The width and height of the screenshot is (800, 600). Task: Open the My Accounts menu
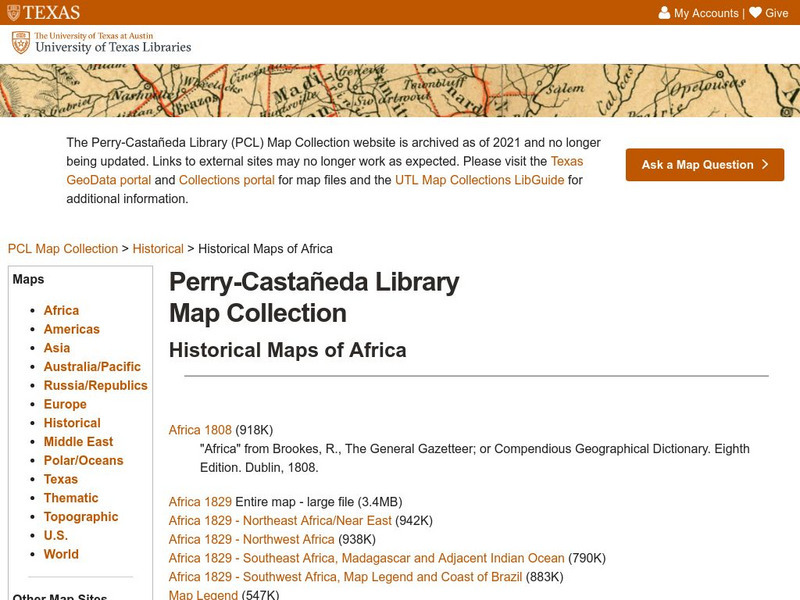(x=707, y=13)
